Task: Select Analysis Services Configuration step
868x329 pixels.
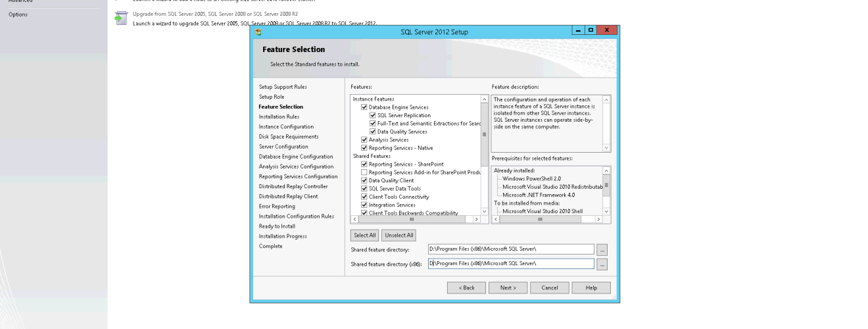Action: [296, 166]
